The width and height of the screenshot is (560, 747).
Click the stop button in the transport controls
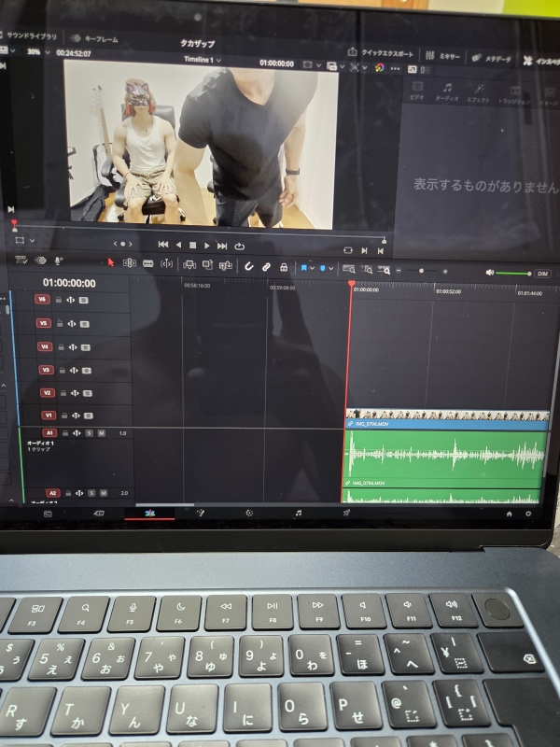coord(193,246)
